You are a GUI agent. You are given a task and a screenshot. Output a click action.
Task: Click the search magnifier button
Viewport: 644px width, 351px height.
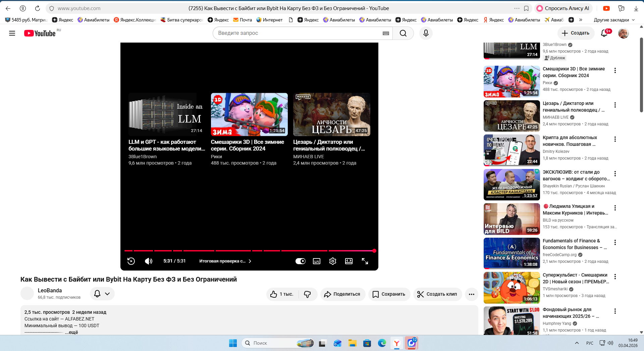[x=403, y=33]
